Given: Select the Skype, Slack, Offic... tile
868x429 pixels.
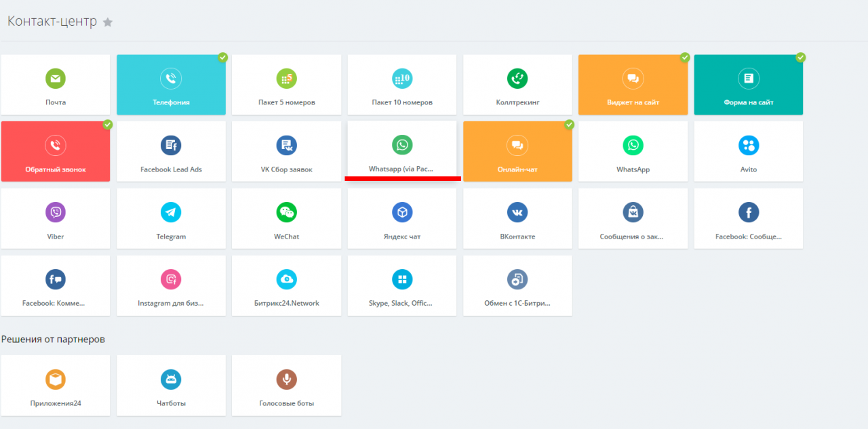Looking at the screenshot, I should coord(402,285).
